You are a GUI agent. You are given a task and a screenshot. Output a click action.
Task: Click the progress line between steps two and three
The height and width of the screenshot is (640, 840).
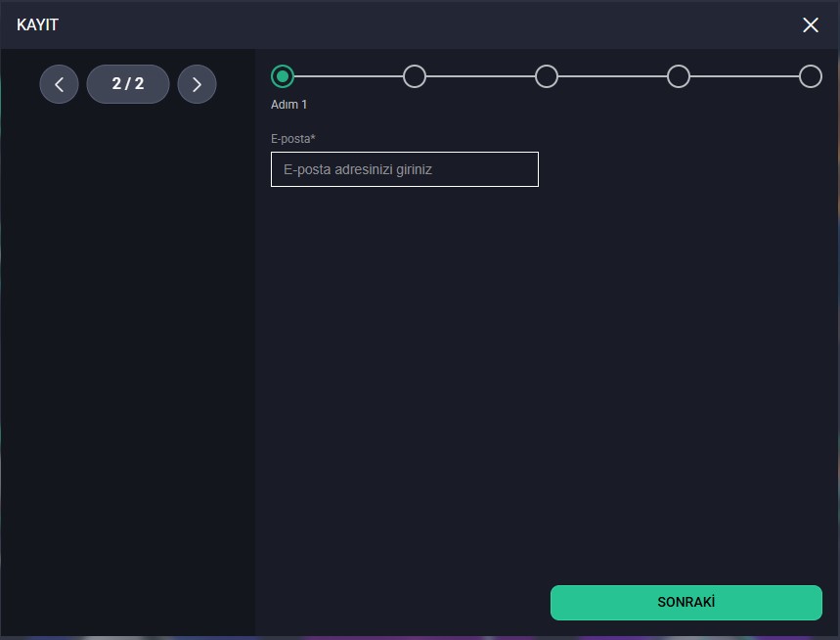click(480, 76)
